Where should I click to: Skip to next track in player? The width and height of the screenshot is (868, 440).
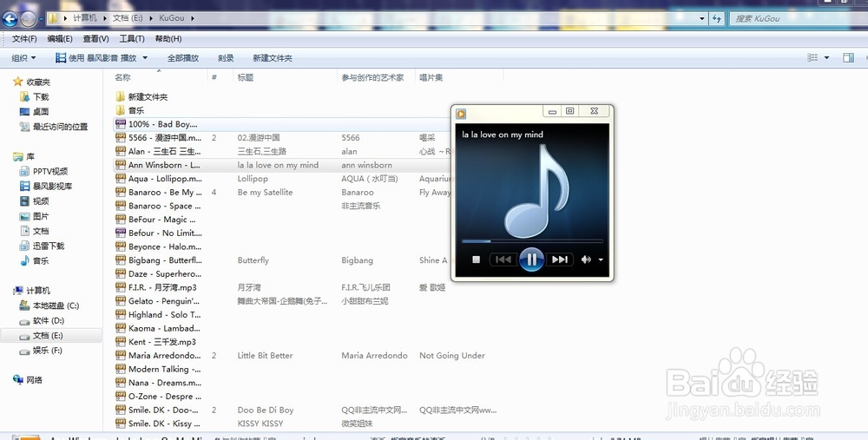(560, 259)
